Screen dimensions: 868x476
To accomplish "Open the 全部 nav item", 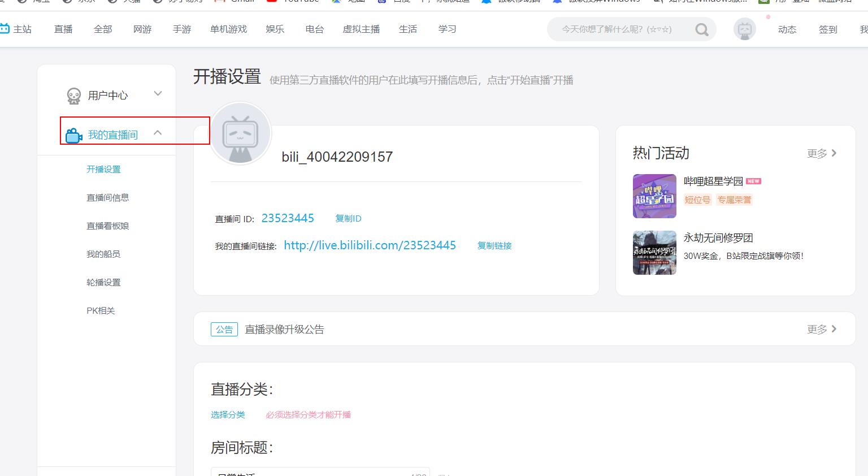I will pyautogui.click(x=103, y=29).
